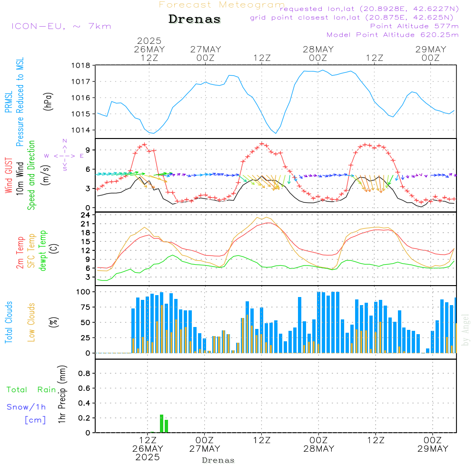Click the Point Altitude 577m text
The width and height of the screenshot is (476, 476).
pyautogui.click(x=415, y=26)
